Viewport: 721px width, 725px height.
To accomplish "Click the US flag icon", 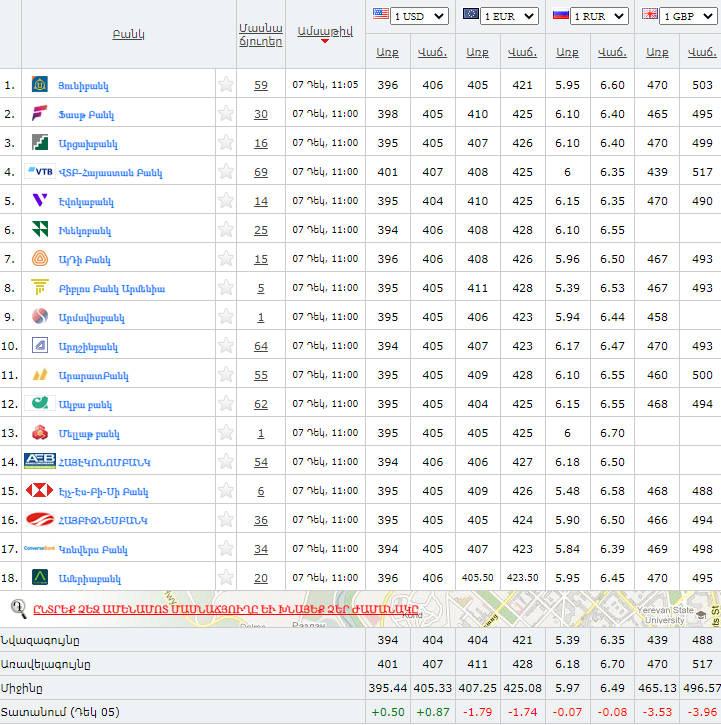I will 381,13.
